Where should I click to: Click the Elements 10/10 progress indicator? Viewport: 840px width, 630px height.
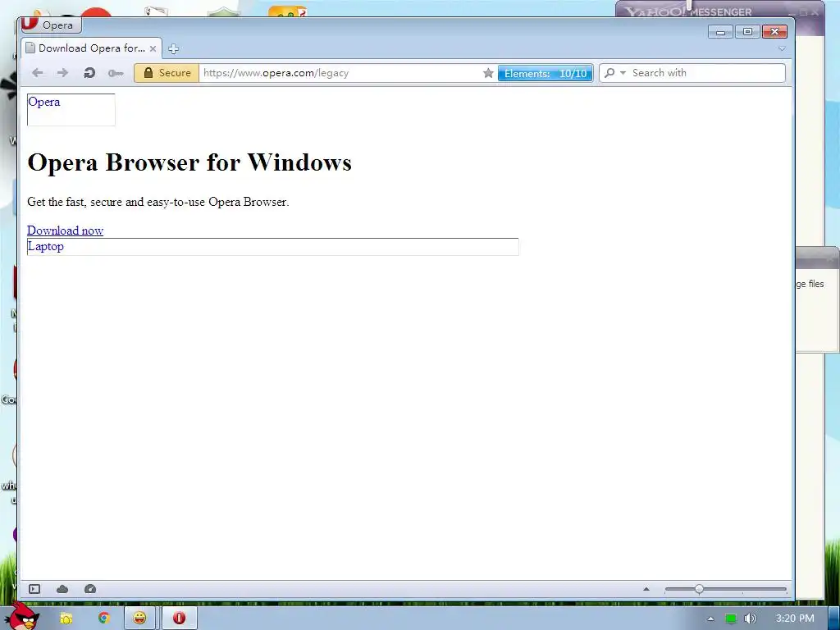click(x=546, y=73)
